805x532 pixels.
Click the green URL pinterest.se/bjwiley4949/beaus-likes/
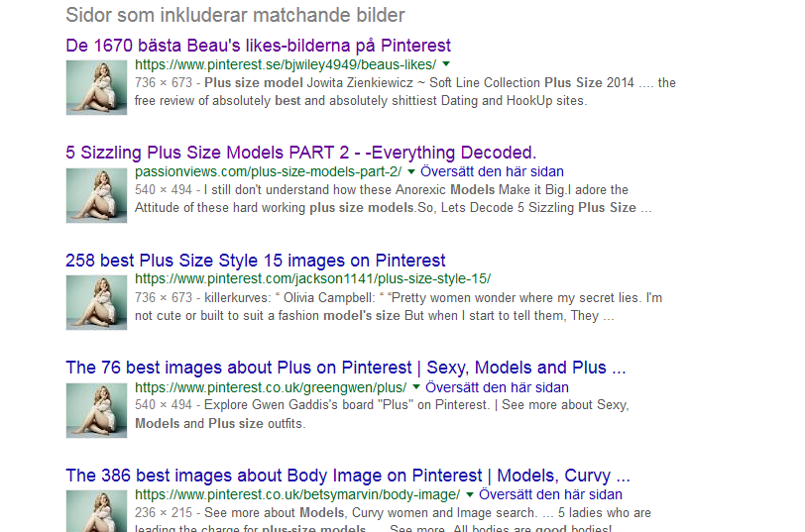tap(286, 64)
